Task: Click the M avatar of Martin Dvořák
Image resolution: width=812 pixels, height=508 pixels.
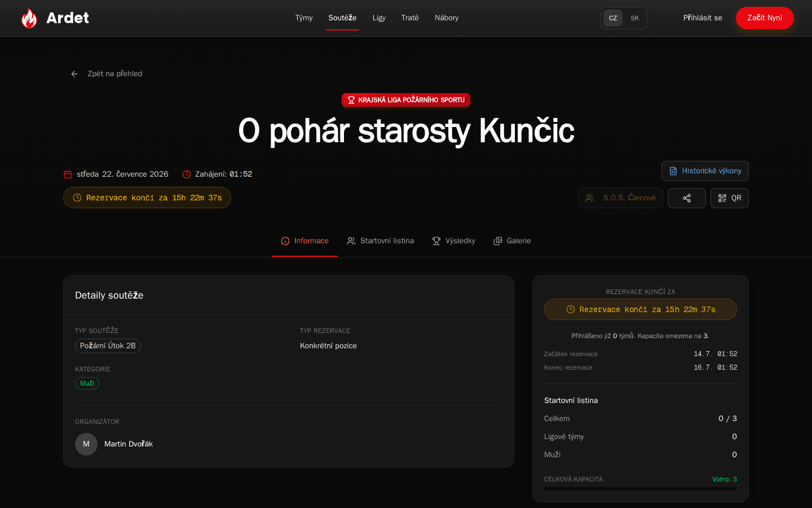Action: coord(86,444)
